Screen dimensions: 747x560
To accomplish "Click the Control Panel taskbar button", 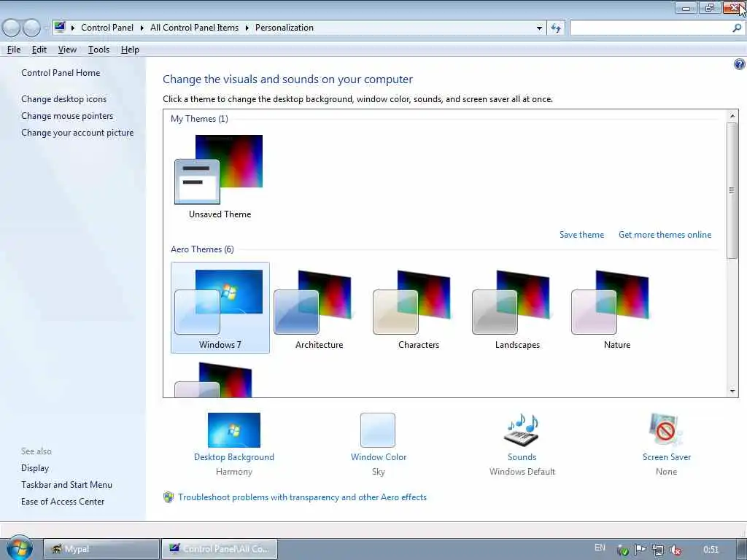I will coord(219,549).
